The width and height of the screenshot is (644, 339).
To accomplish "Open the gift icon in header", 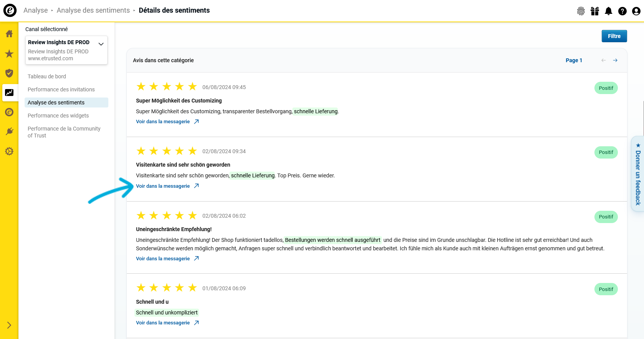I will 595,11.
